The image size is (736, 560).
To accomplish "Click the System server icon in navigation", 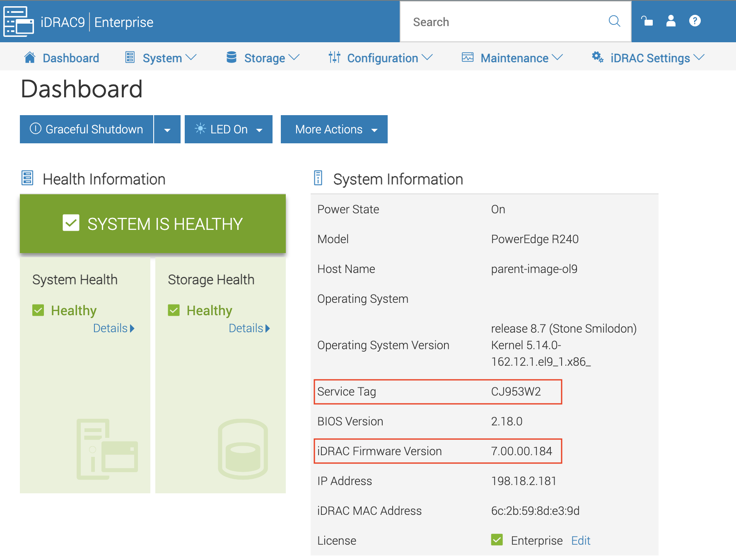I will (x=130, y=57).
